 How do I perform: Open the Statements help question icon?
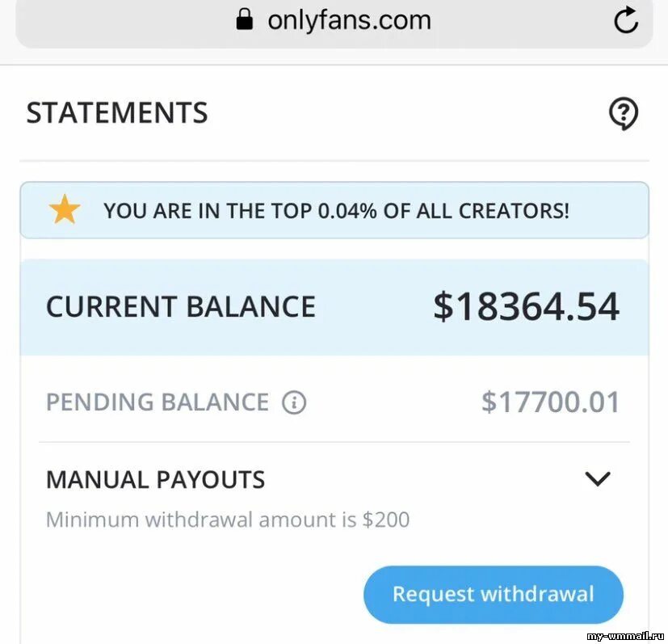(x=624, y=114)
